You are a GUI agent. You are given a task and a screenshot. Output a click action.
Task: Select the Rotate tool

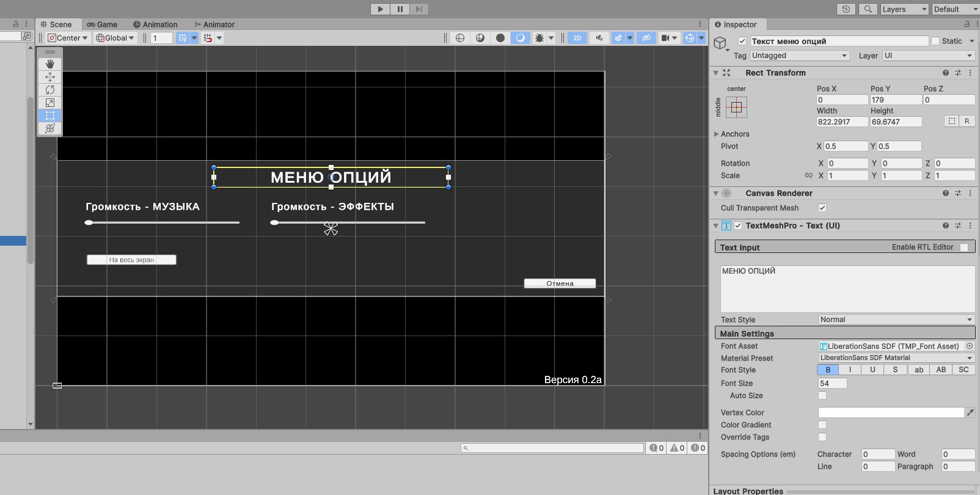(x=50, y=89)
